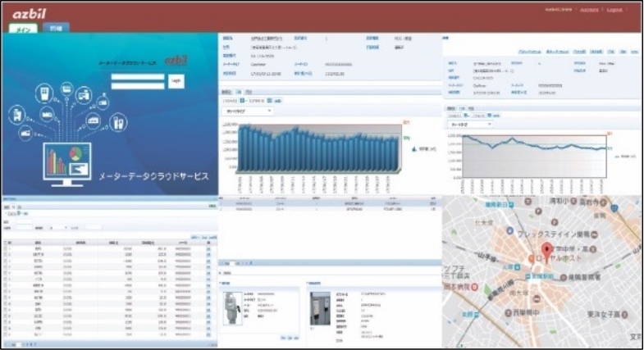644x350 pixels.
Task: Click the end date calendar icon above bar chart
Action: pyautogui.click(x=268, y=100)
